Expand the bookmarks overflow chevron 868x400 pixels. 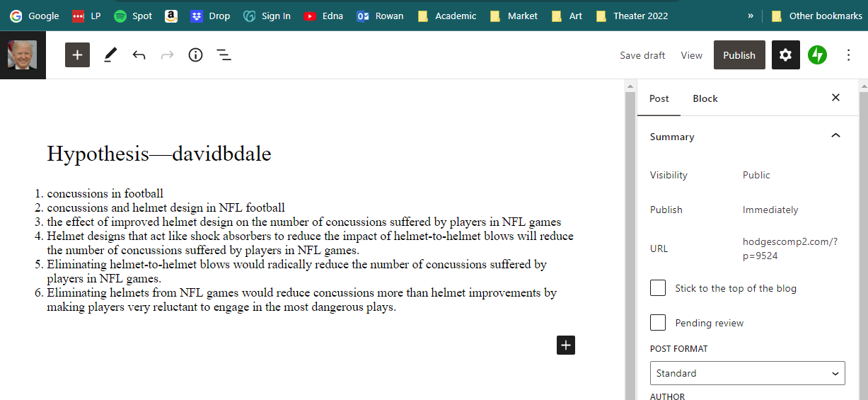tap(750, 16)
